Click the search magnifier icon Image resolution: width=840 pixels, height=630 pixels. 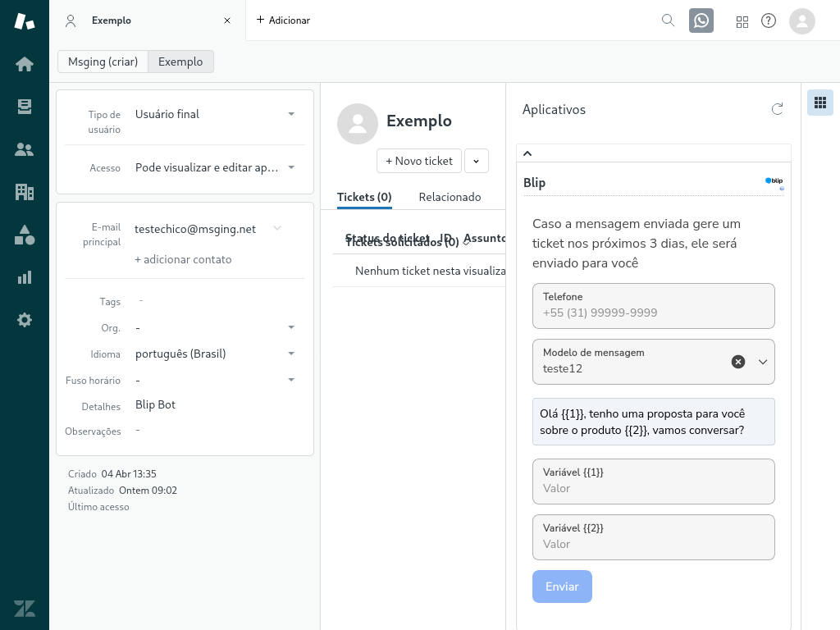668,21
